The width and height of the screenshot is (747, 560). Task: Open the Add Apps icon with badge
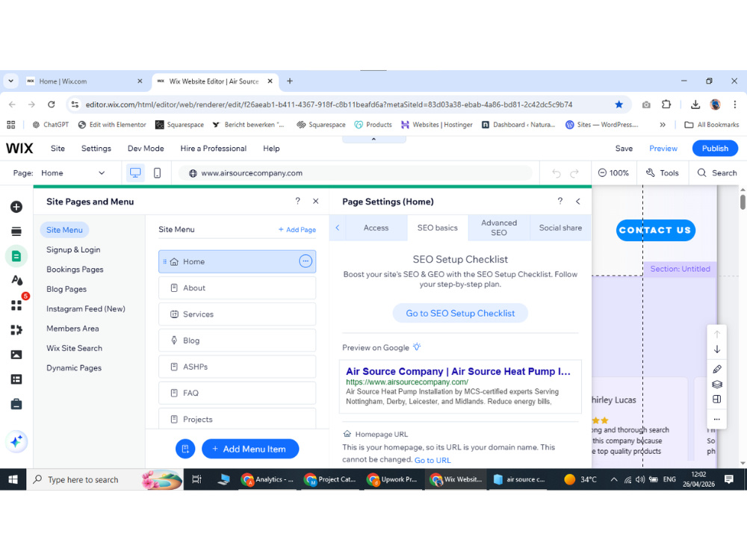16,305
